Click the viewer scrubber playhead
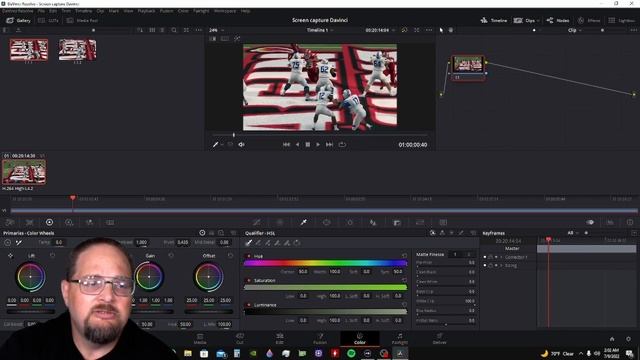Viewport: 640px width, 360px height. (234, 135)
